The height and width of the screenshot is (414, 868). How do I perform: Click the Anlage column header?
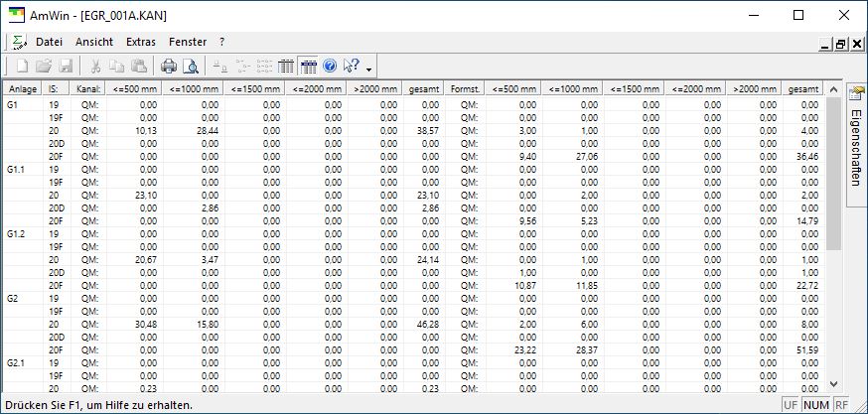[23, 88]
